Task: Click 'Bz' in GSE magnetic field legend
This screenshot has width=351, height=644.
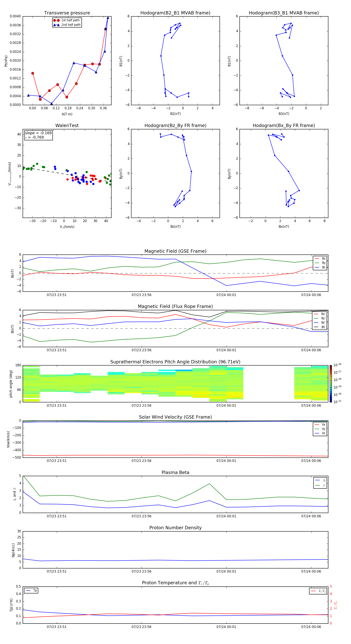Action: [320, 267]
